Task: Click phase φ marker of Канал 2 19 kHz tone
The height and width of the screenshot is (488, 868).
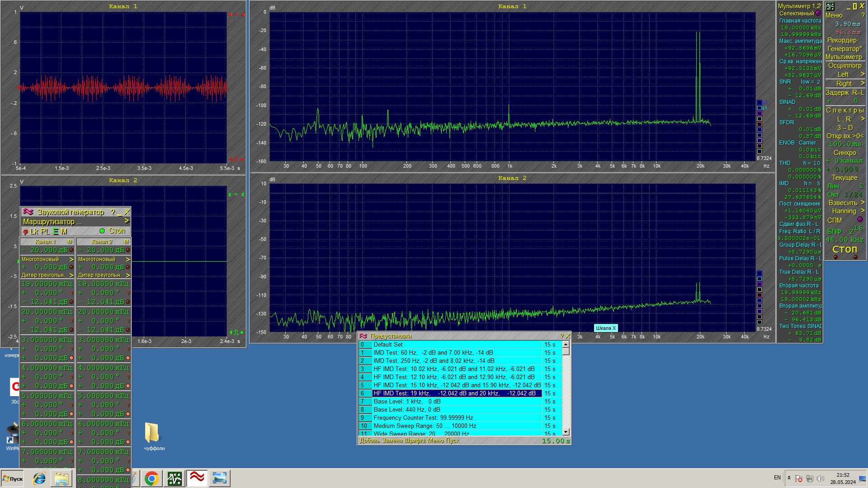Action: click(128, 293)
